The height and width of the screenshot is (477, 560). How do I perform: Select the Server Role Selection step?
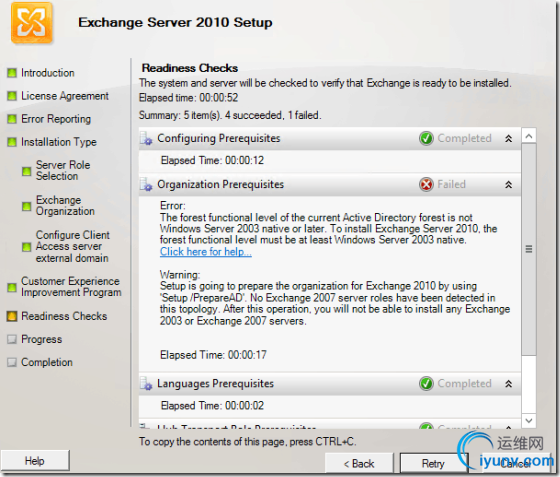click(x=63, y=170)
